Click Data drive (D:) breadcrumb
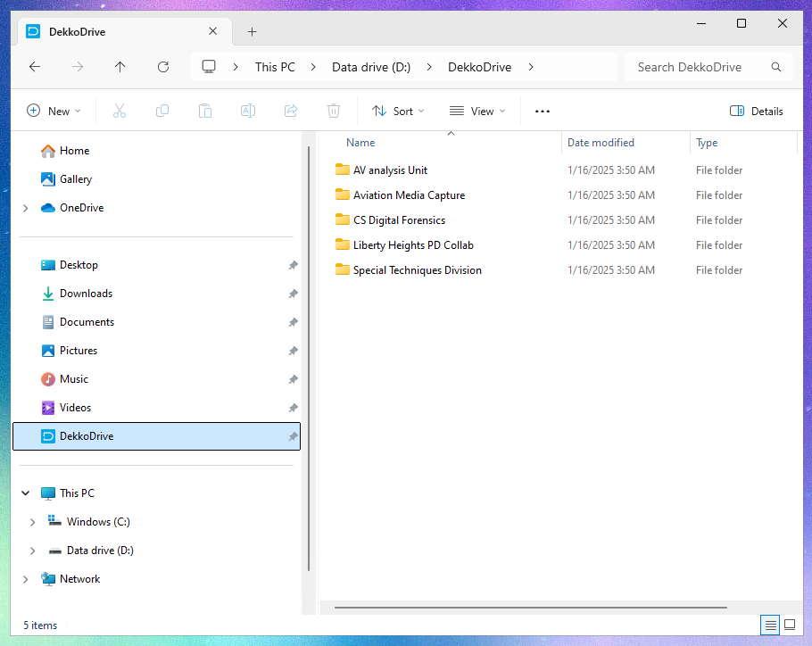 (x=371, y=67)
